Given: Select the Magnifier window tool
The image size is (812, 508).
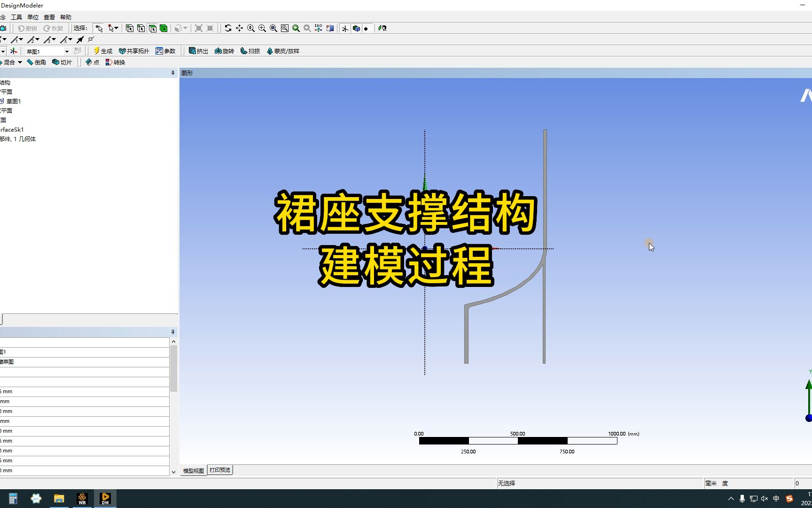Looking at the screenshot, I should [284, 28].
